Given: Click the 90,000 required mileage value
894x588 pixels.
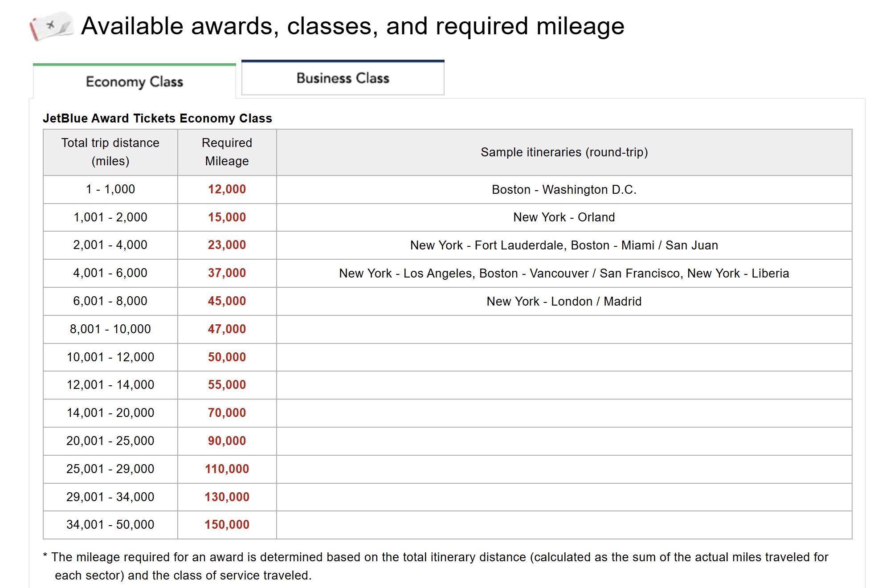Looking at the screenshot, I should pyautogui.click(x=227, y=441).
